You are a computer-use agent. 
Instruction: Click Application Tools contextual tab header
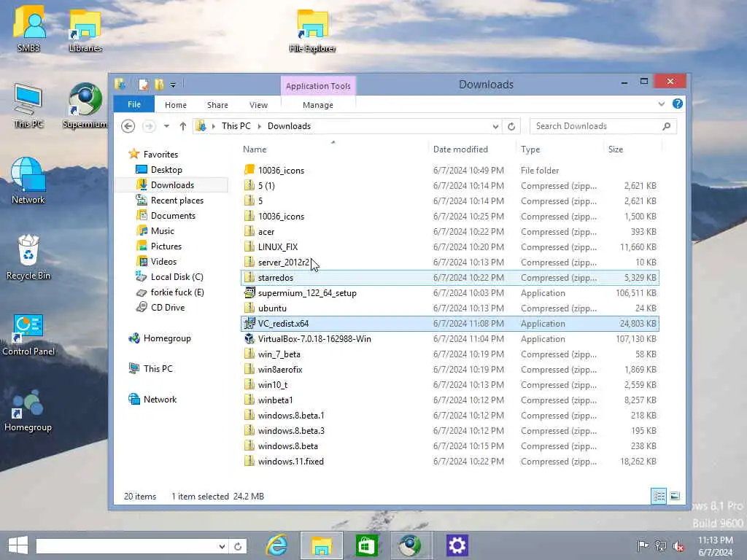pyautogui.click(x=318, y=86)
